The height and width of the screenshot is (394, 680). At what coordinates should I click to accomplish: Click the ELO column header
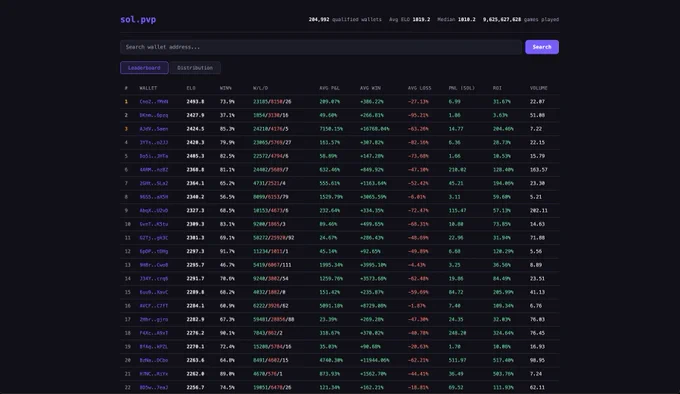tap(191, 88)
